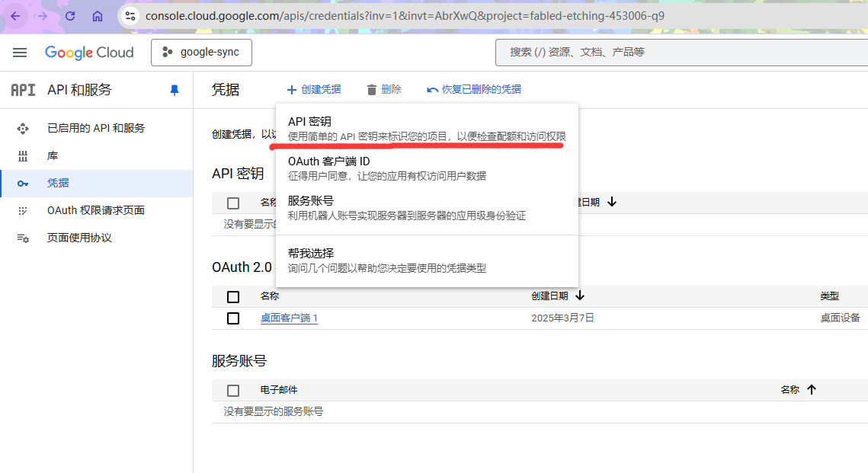The height and width of the screenshot is (473, 868).
Task: Tick the OAuth 2.0 table header checkbox
Action: tap(233, 297)
